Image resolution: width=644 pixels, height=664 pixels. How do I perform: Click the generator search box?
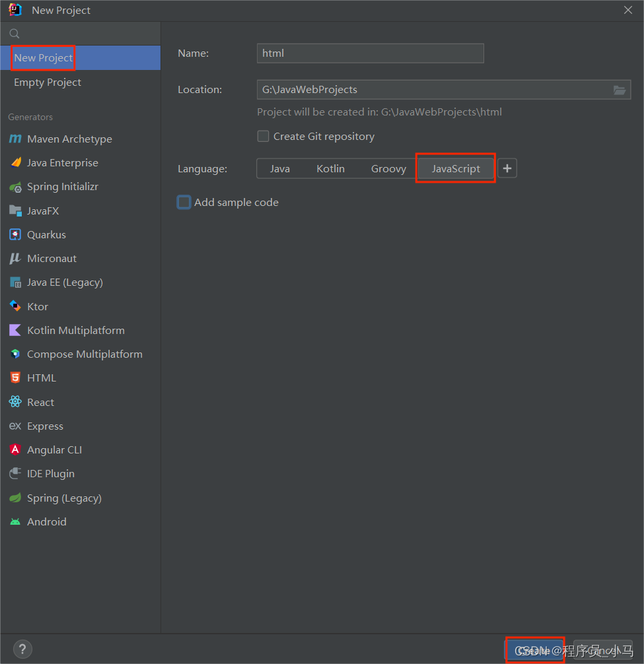click(81, 34)
